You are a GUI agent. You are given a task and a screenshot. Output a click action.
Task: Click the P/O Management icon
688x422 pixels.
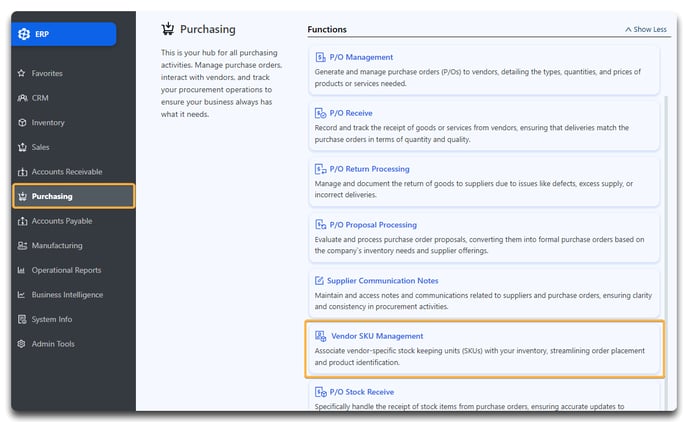coord(320,57)
